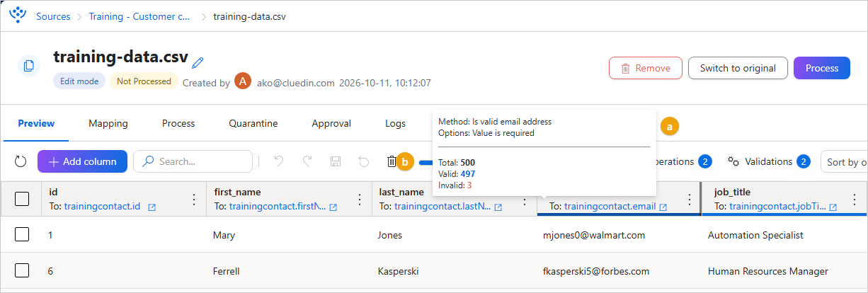868x293 pixels.
Task: Click external-link icon beside trainingcontact.id
Action: click(152, 207)
